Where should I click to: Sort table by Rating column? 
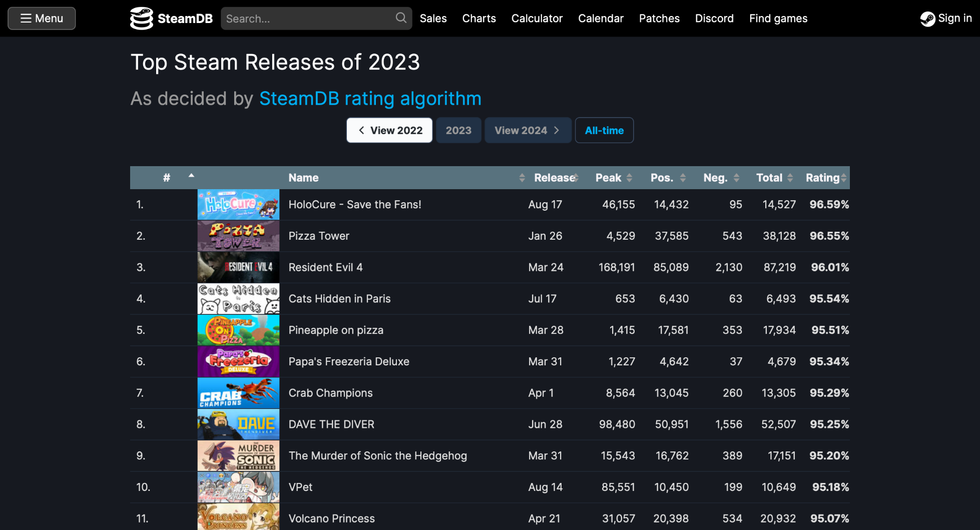point(825,178)
